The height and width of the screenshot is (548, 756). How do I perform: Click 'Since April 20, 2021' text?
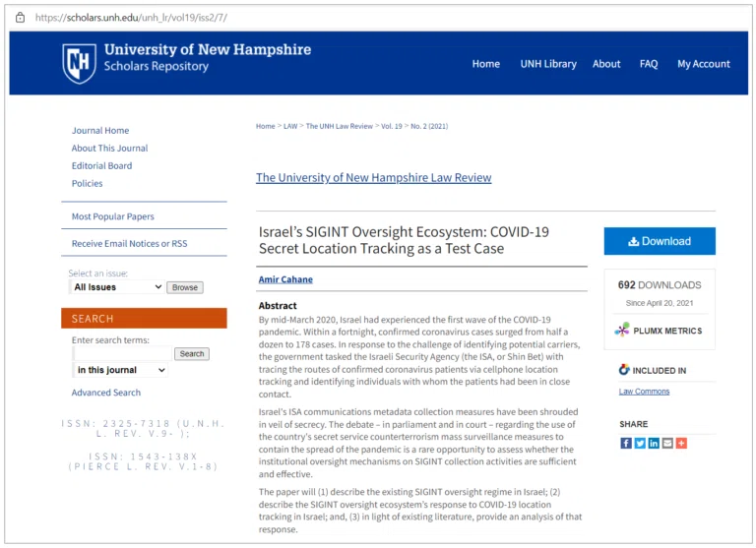[x=660, y=303]
